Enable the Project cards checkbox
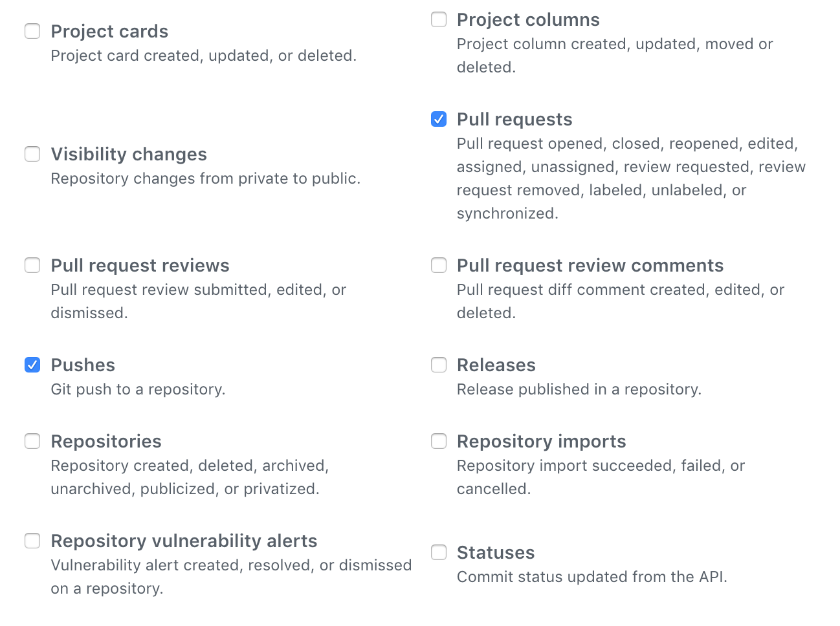The width and height of the screenshot is (840, 626). click(32, 31)
